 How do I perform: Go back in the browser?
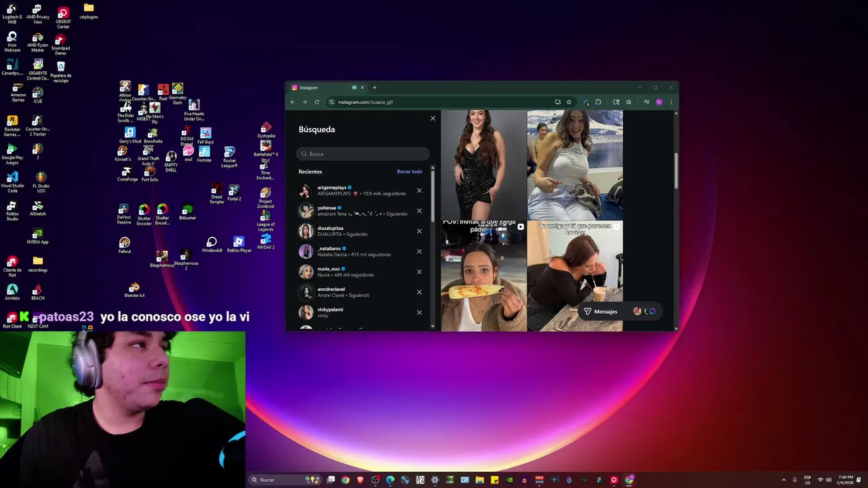coord(293,102)
